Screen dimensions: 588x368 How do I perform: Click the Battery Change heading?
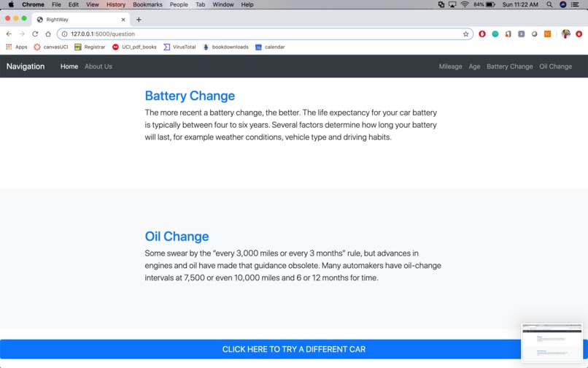click(190, 96)
